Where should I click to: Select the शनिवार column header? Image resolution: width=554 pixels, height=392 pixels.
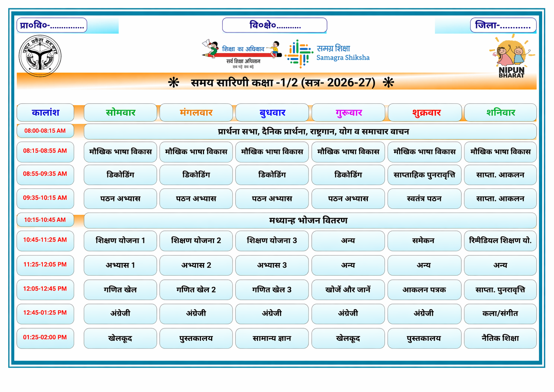click(500, 113)
